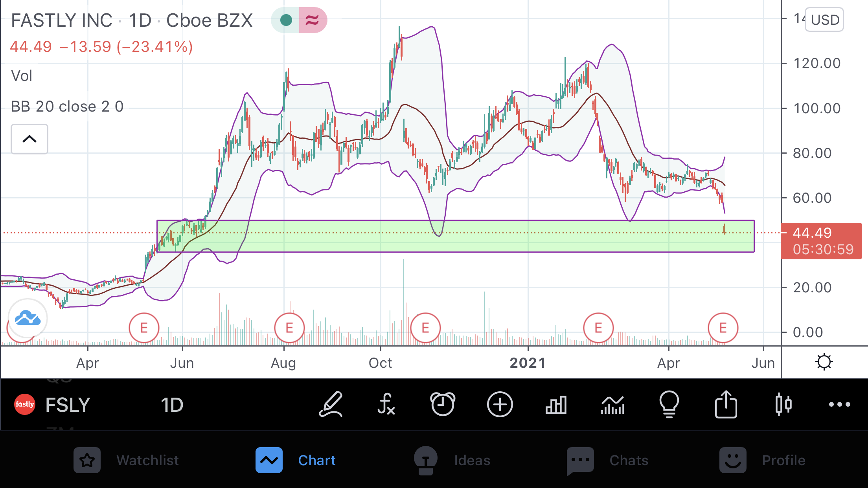Change the 1D timeframe interval
The height and width of the screenshot is (488, 868).
172,405
